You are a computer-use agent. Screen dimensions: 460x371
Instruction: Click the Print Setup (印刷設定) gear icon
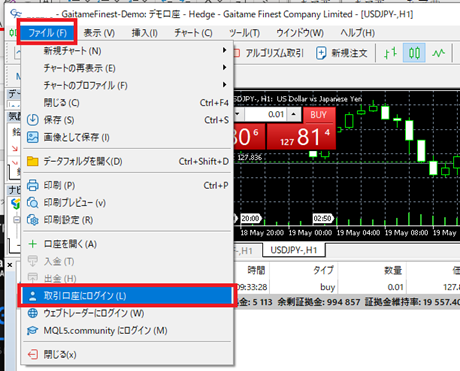[x=33, y=220]
